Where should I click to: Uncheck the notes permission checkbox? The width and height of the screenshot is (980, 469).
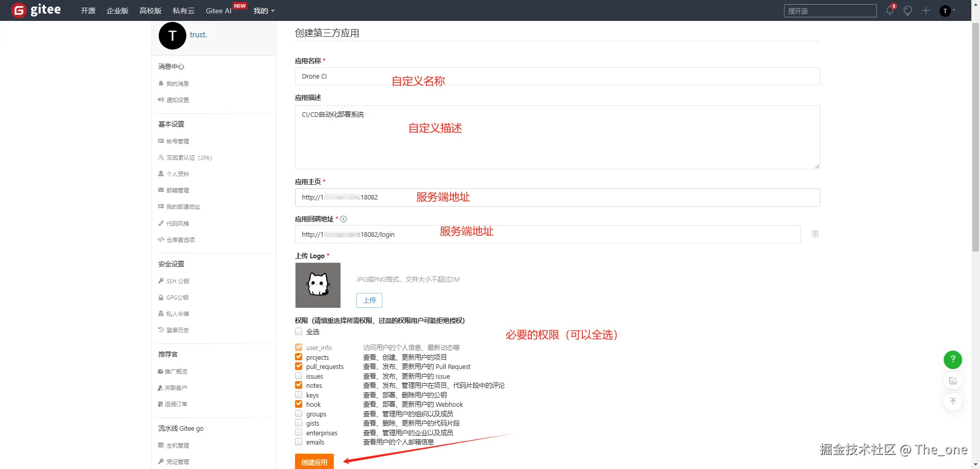click(299, 385)
